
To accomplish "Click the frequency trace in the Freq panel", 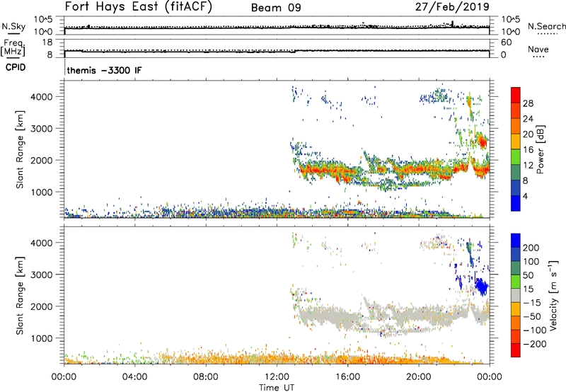I will click(277, 51).
